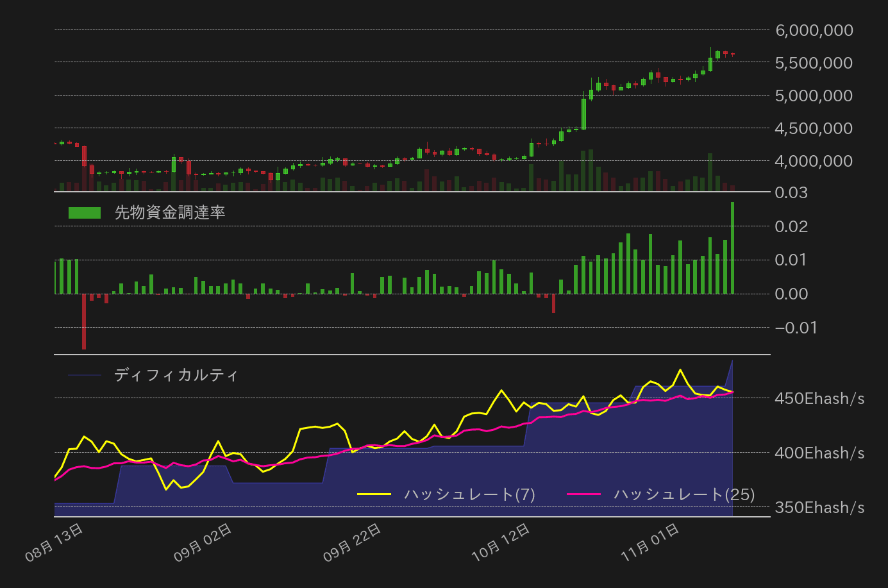
Task: Toggle the 先物資金調達率 legend label
Action: pos(170,213)
